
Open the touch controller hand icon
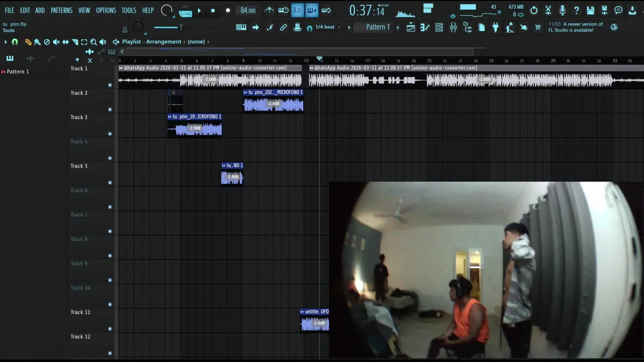(x=524, y=28)
